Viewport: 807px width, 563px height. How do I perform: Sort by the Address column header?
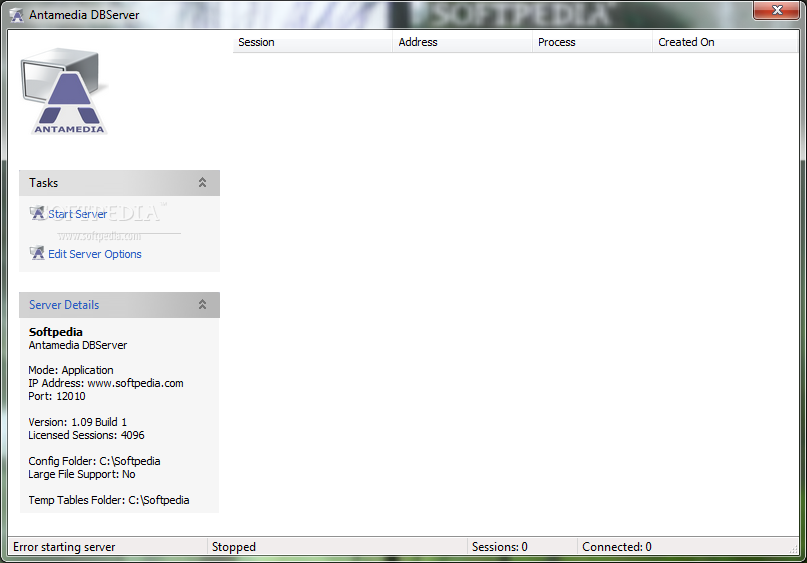[462, 42]
